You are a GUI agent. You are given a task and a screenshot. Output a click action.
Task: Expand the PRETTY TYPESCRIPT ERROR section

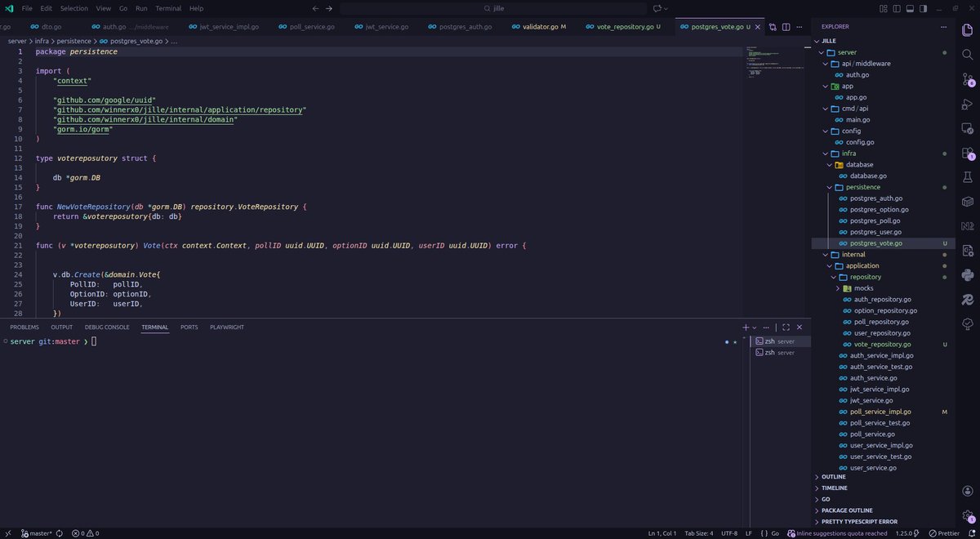[859, 521]
